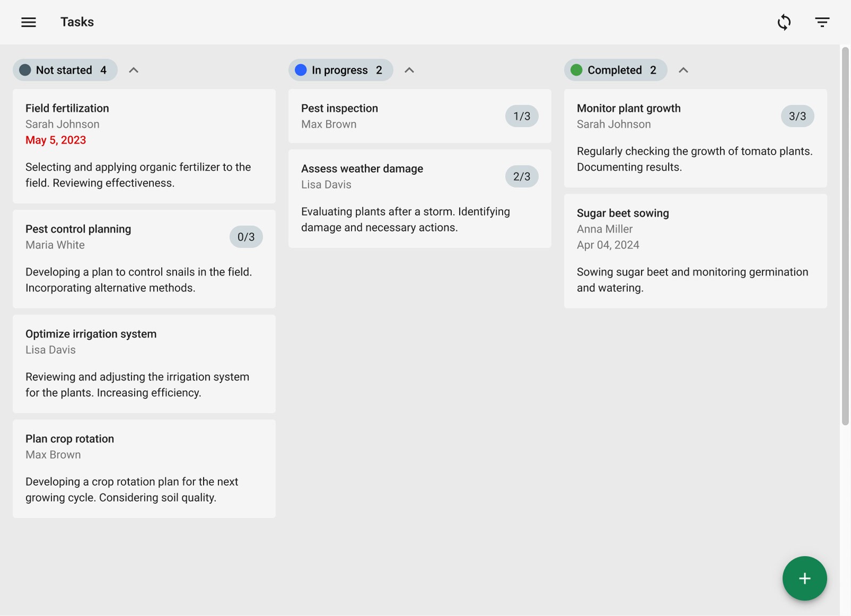Click the Completed green status dot
This screenshot has height=616, width=851.
[x=576, y=70]
